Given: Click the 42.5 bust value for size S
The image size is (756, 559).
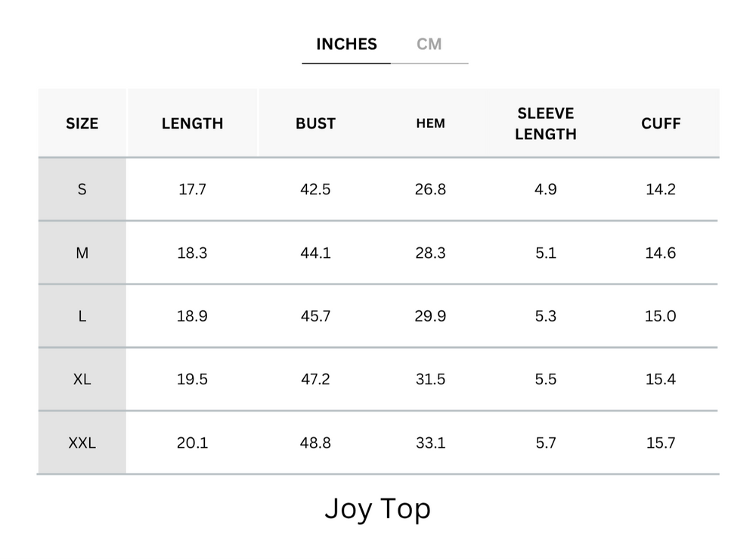Looking at the screenshot, I should 315,189.
